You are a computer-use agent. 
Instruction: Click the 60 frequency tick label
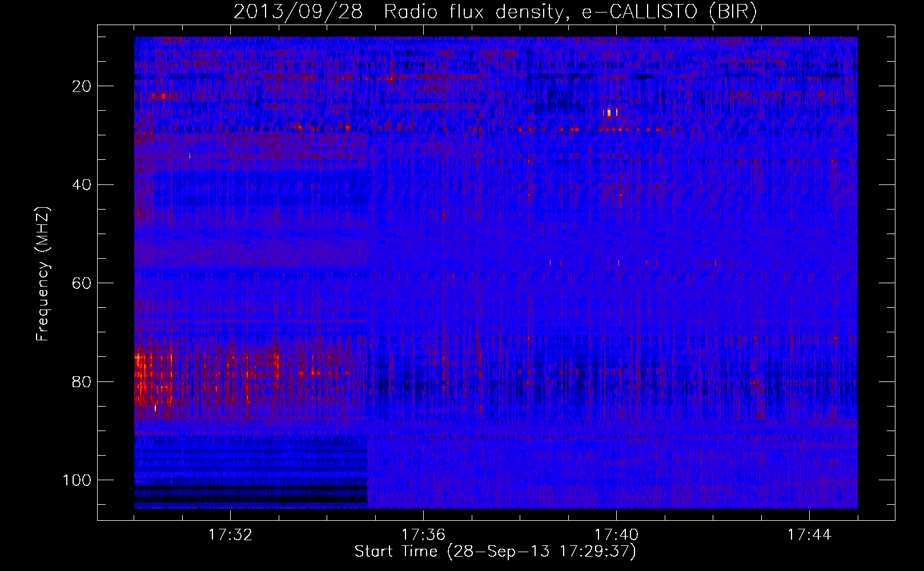pyautogui.click(x=82, y=283)
